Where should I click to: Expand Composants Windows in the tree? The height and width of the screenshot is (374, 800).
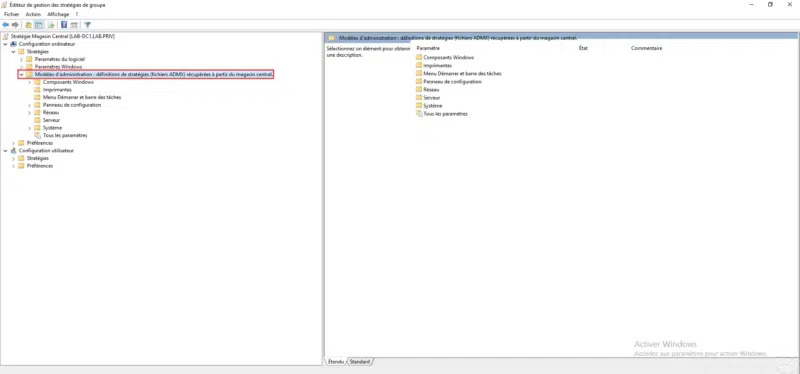coord(30,82)
